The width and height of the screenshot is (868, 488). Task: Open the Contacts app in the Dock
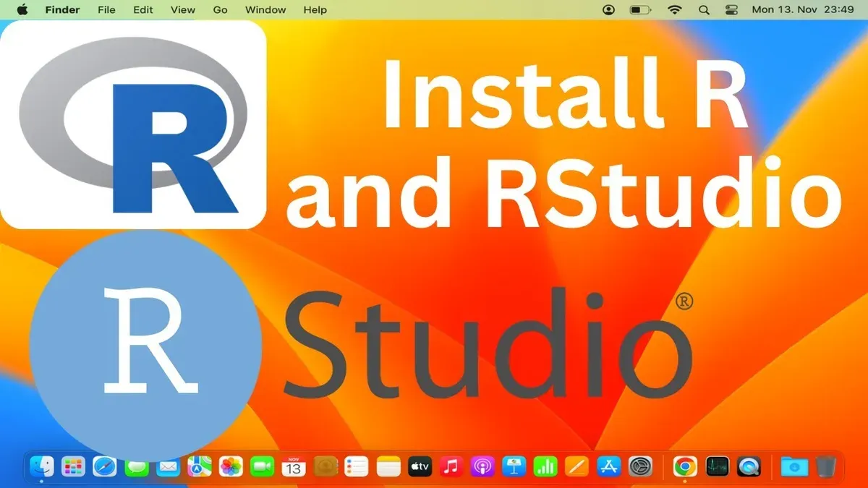[x=325, y=468]
